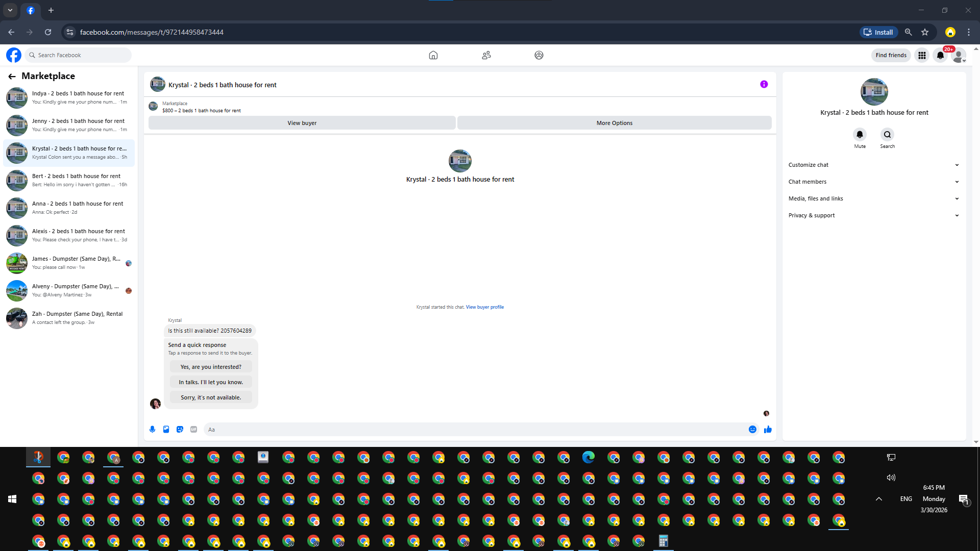The height and width of the screenshot is (551, 980).
Task: Open the sticker picker icon
Action: click(180, 430)
